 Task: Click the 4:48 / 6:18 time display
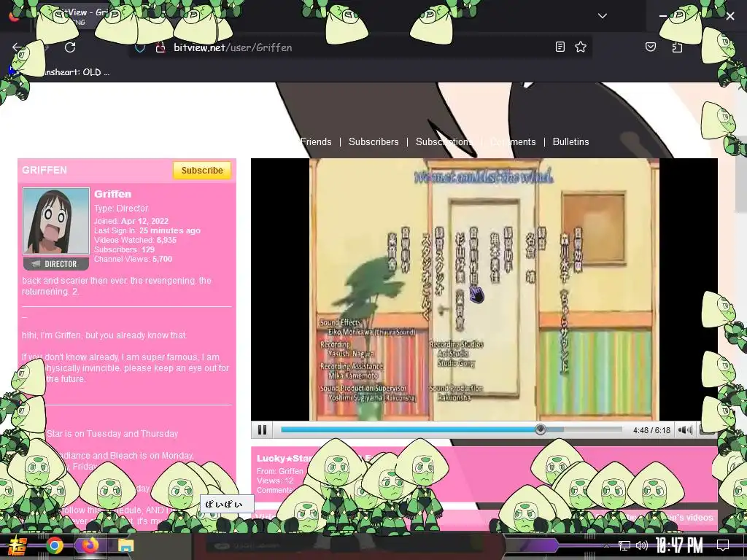pyautogui.click(x=651, y=430)
